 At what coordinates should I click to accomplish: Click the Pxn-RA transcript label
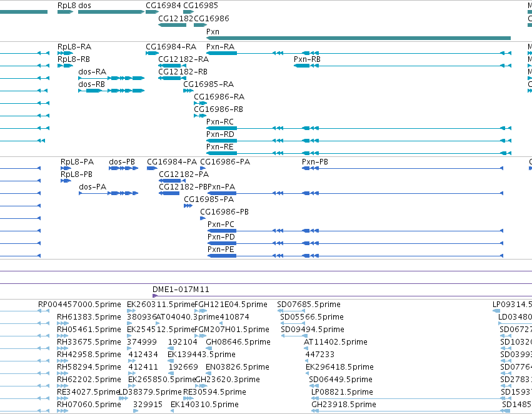coord(221,46)
